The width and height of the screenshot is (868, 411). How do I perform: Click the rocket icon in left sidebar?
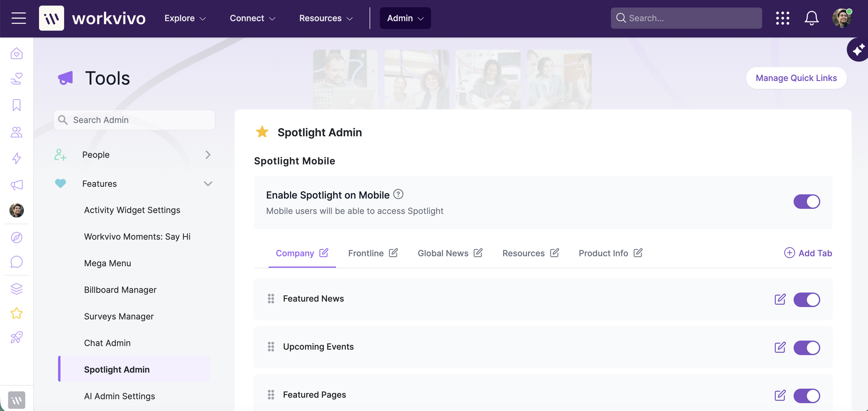pyautogui.click(x=17, y=337)
